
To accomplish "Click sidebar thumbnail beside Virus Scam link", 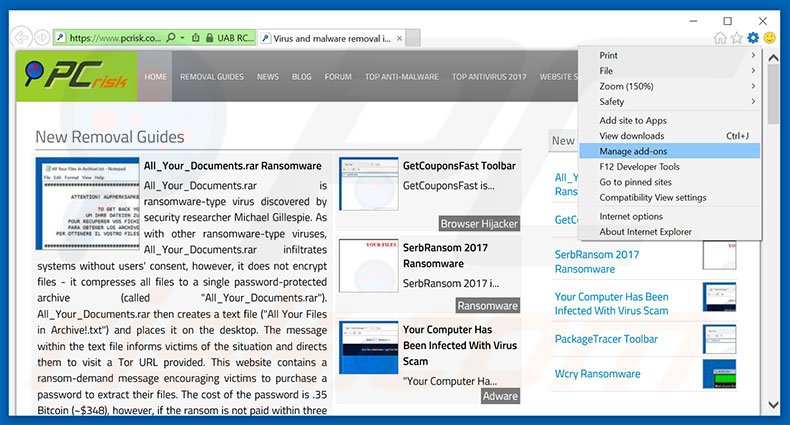I will (719, 297).
